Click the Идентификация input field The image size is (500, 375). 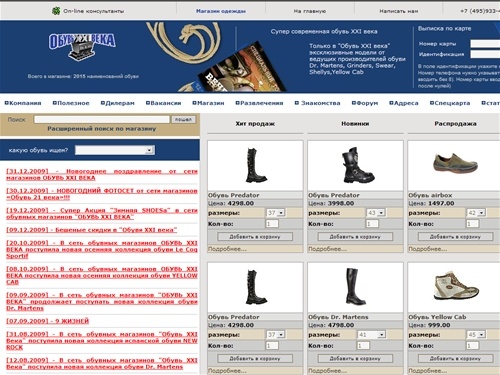[485, 54]
